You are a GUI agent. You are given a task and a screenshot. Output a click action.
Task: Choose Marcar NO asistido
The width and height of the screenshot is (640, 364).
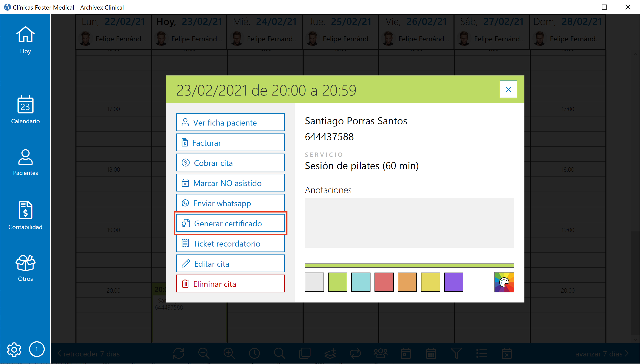[x=230, y=183]
